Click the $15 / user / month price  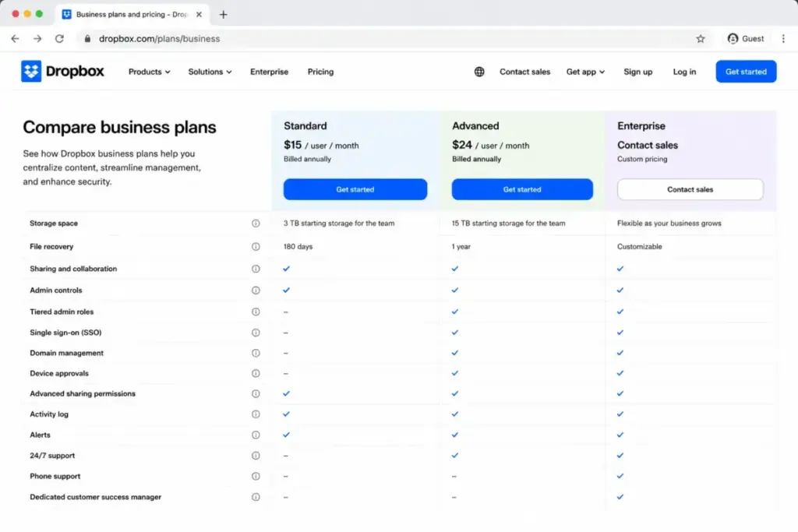click(321, 145)
